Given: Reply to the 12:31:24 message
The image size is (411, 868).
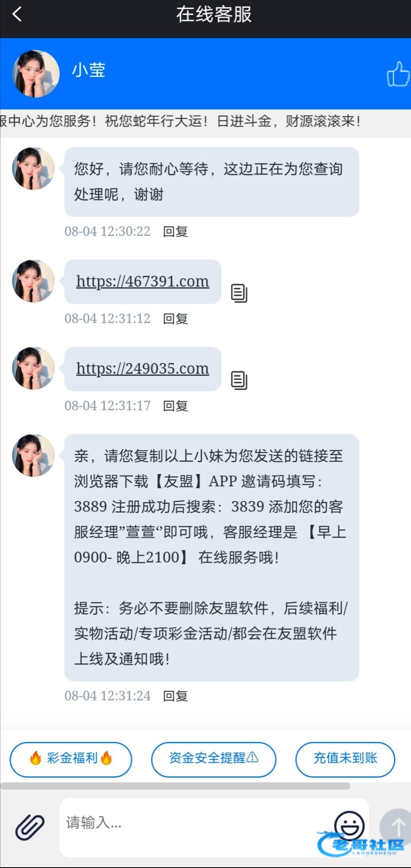Looking at the screenshot, I should pos(175,696).
